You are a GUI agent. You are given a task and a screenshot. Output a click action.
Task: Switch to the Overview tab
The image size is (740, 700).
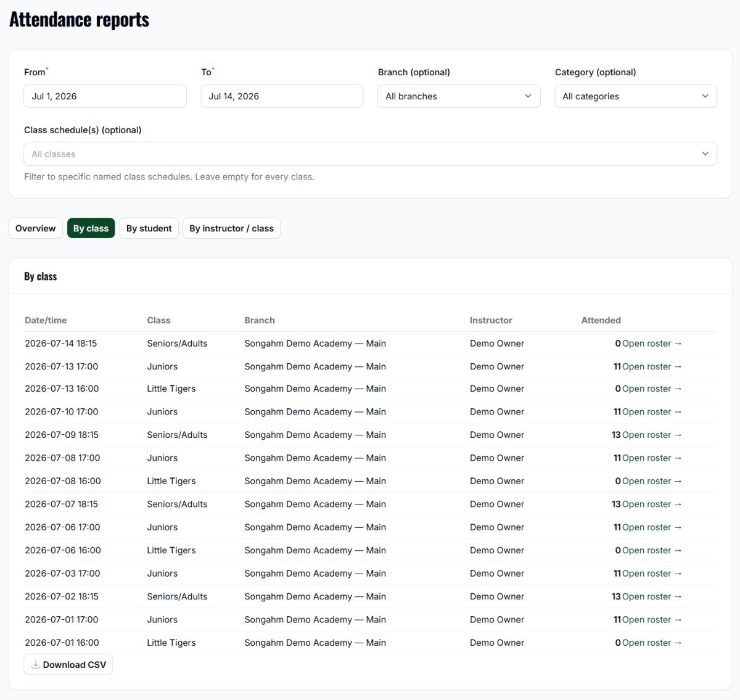[x=36, y=228]
